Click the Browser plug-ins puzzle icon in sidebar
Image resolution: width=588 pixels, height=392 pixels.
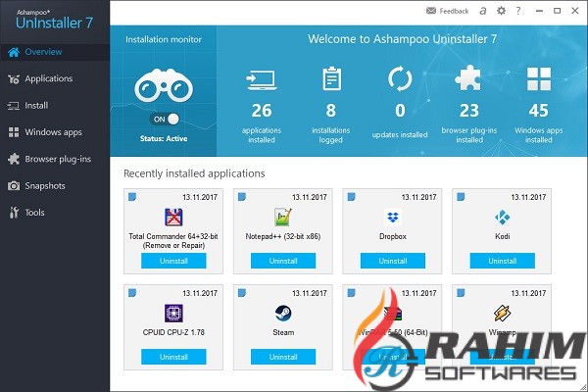click(14, 159)
